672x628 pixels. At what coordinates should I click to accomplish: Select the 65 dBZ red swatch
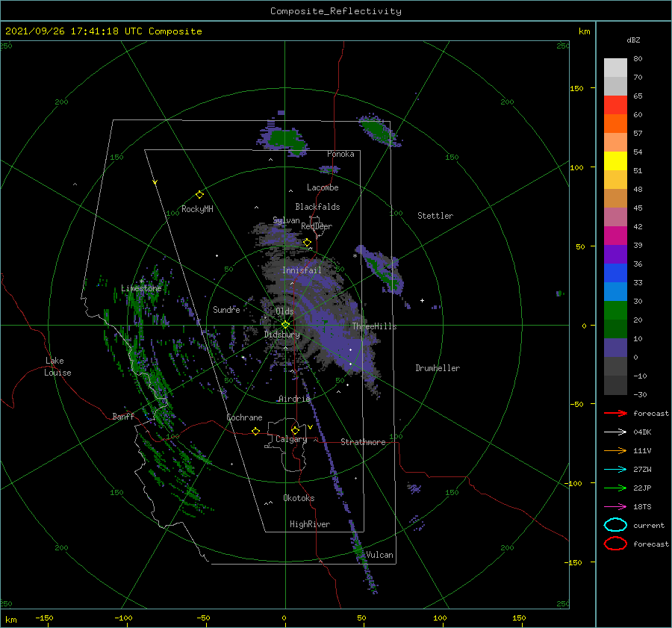615,105
